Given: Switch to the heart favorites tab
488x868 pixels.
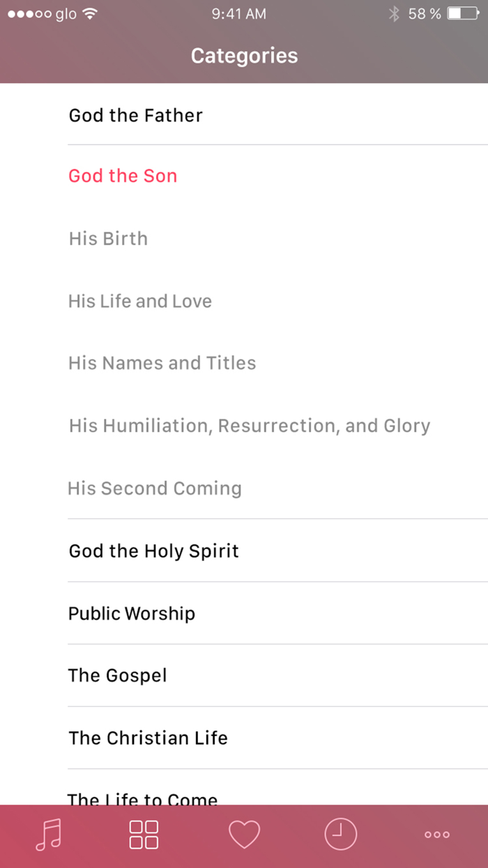Looking at the screenshot, I should tap(244, 835).
